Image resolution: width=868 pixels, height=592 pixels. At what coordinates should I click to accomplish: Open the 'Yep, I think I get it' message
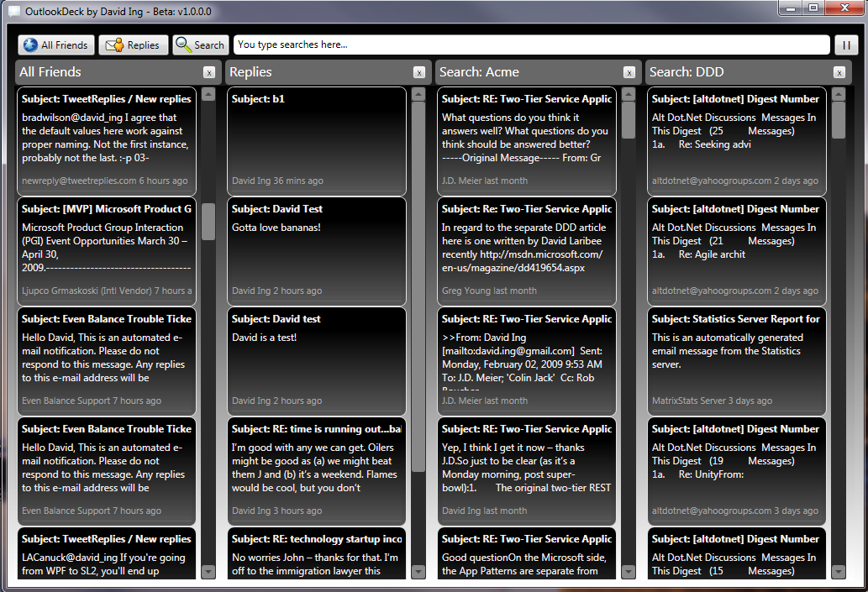point(527,471)
